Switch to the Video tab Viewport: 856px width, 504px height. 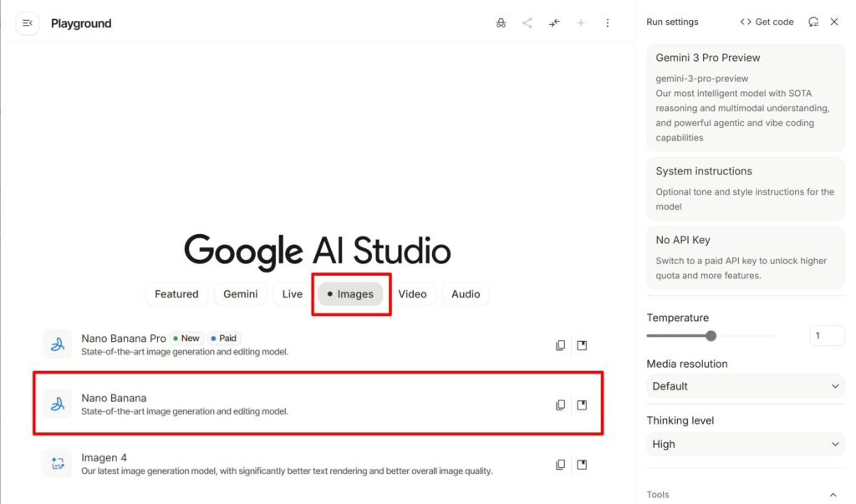[412, 294]
